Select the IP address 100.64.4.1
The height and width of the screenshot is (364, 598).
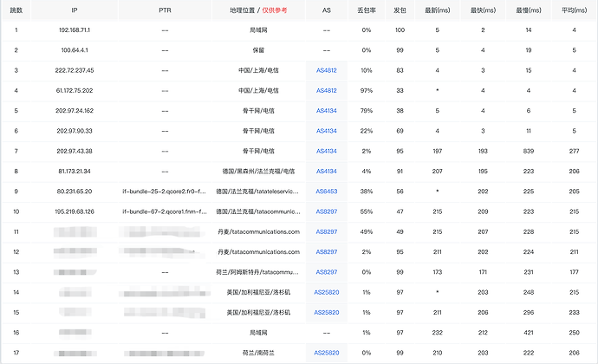pos(75,50)
